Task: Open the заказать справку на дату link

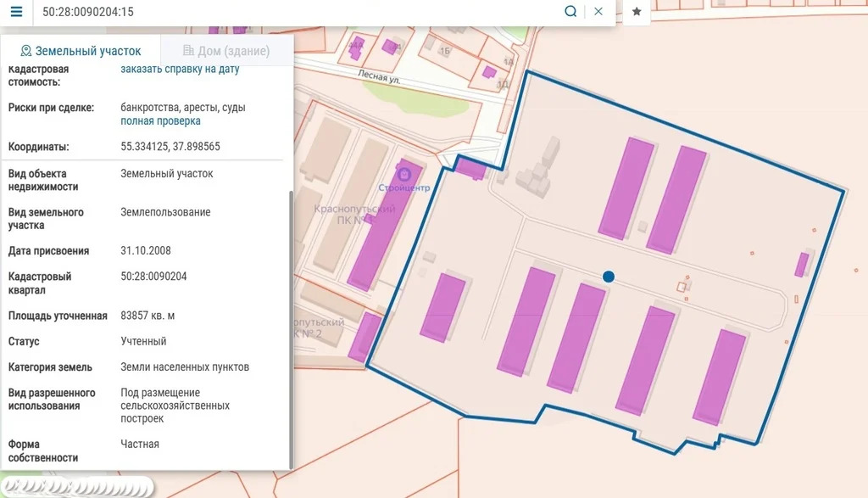Action: coord(180,70)
